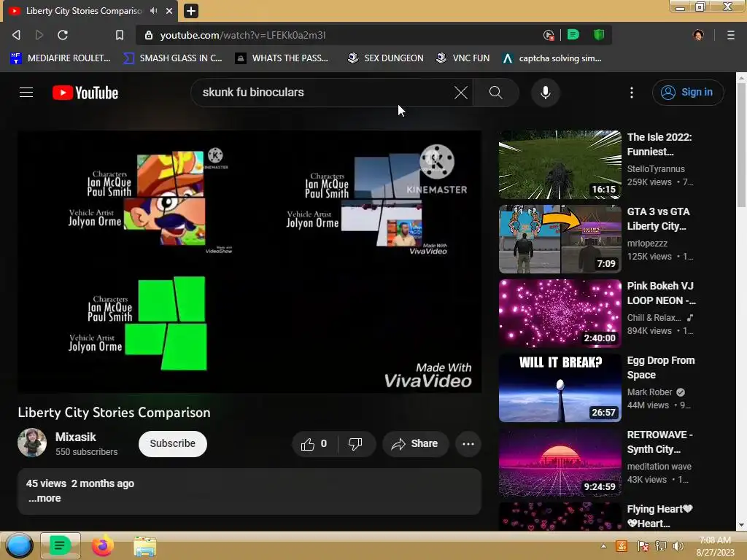The height and width of the screenshot is (560, 747).
Task: Click the Sign in button
Action: [687, 93]
